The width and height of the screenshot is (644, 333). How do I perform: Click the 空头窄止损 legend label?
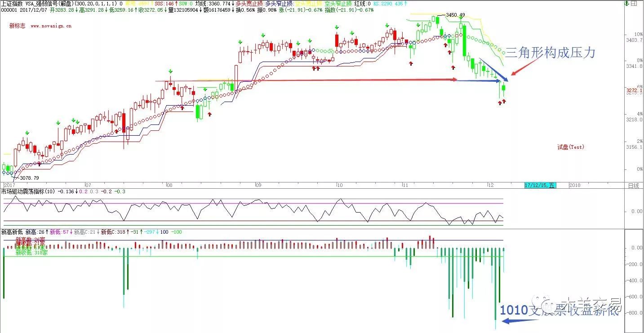[x=338, y=3]
